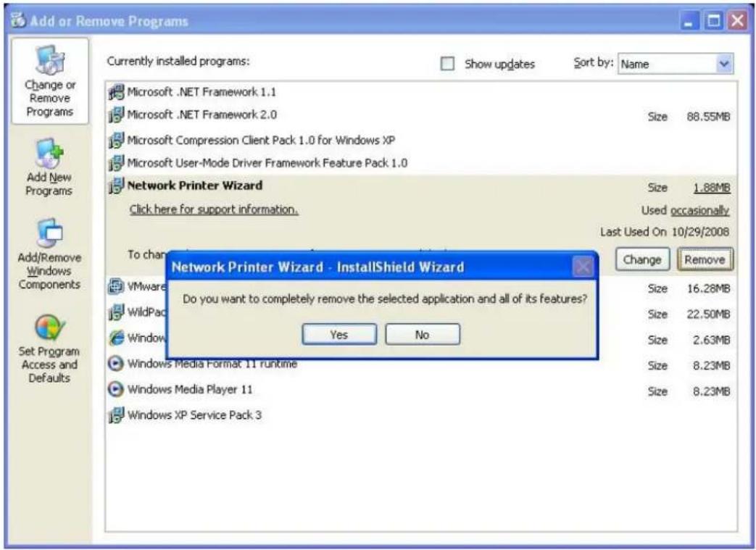The width and height of the screenshot is (756, 550).
Task: Select Microsoft .NET Framework 1.1 entry
Action: [202, 91]
